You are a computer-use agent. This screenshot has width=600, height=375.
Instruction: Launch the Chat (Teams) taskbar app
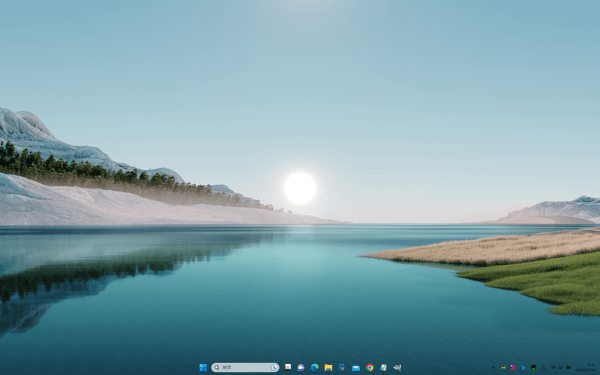click(301, 367)
